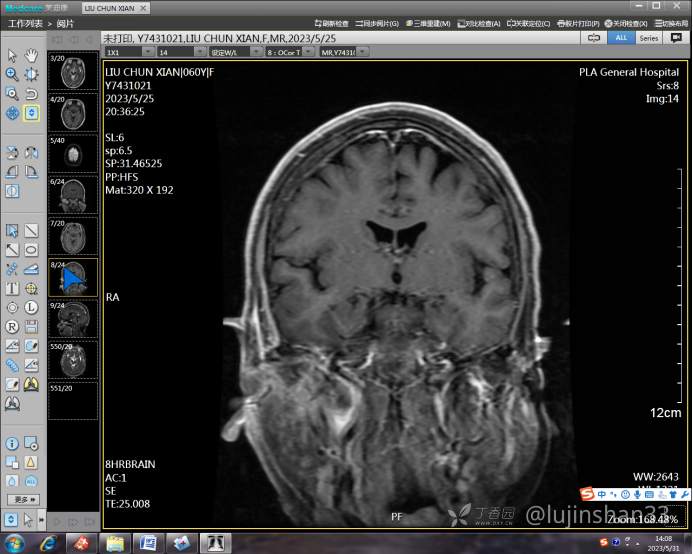The height and width of the screenshot is (554, 693).
Task: Switch to Series display mode
Action: [649, 37]
